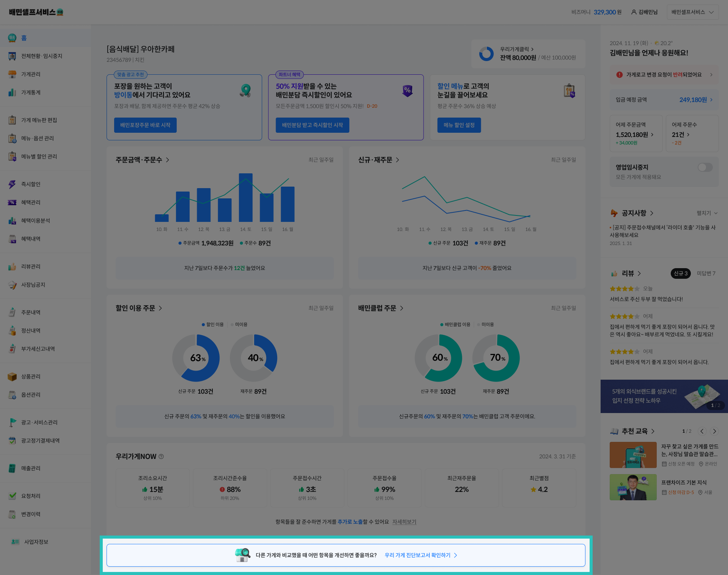The width and height of the screenshot is (728, 575).
Task: Open 가게로고 변경 요청 반려 alert
Action: (x=664, y=75)
